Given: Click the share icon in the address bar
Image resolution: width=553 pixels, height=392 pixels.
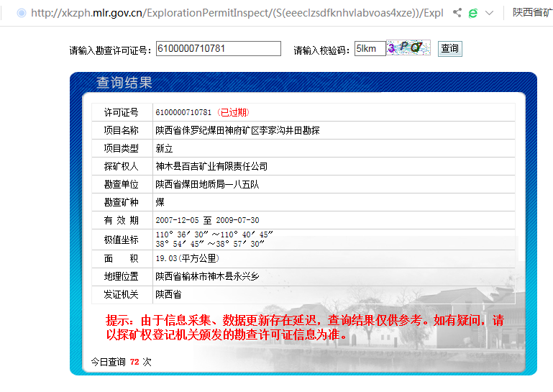Looking at the screenshot, I should [x=457, y=13].
